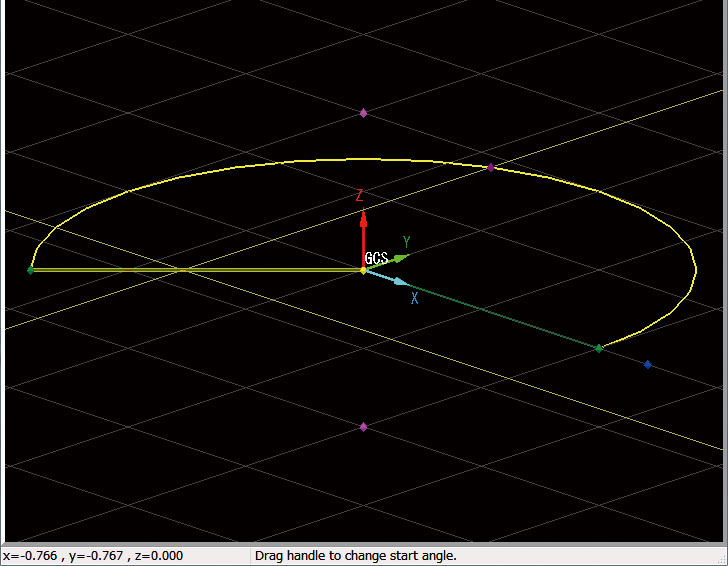
Task: Click the 'Drag handle to change start angle' message
Action: (356, 555)
